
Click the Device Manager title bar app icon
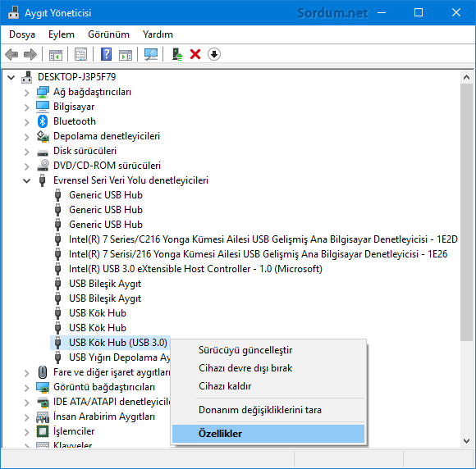pos(13,13)
